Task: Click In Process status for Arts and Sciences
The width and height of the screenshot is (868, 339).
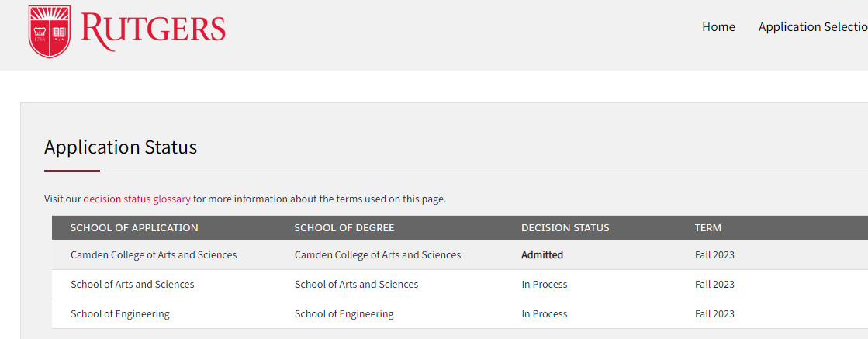Action: point(544,284)
